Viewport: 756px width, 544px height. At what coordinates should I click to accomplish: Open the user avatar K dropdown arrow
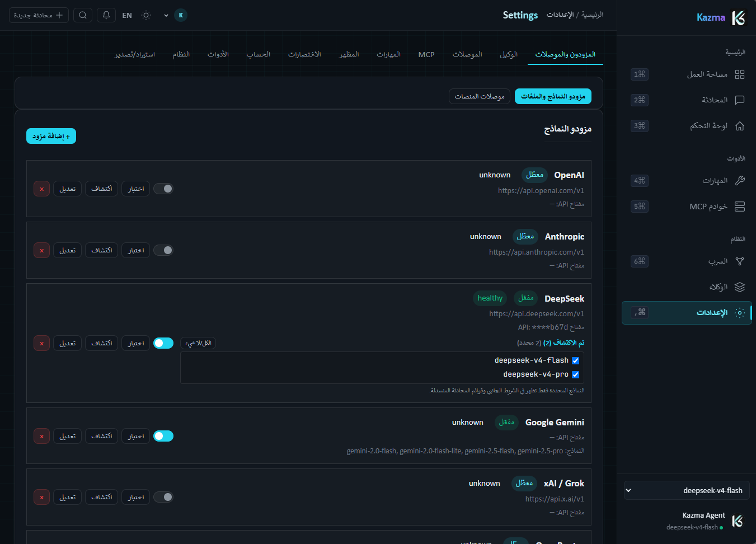click(x=166, y=16)
